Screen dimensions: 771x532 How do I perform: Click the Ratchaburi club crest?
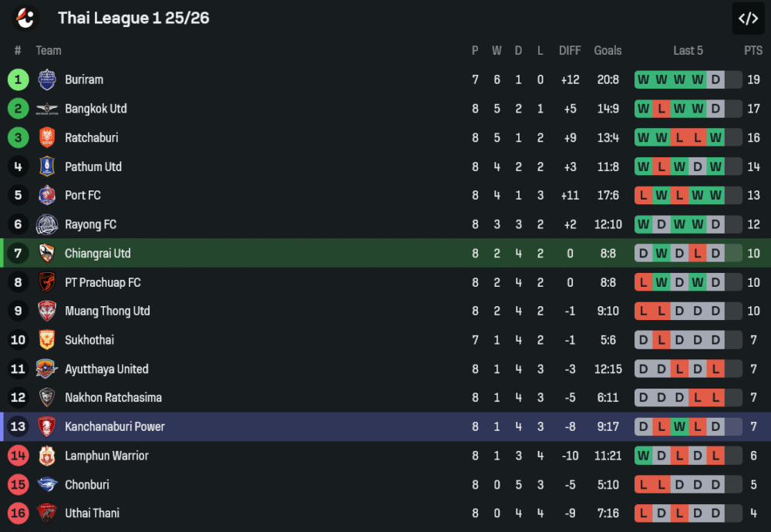pyautogui.click(x=47, y=137)
